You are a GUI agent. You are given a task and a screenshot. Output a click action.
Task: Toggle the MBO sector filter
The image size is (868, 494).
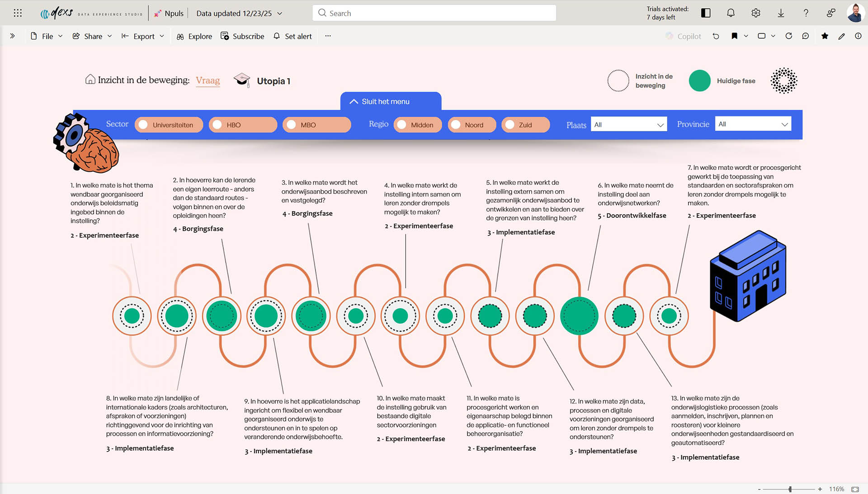316,125
